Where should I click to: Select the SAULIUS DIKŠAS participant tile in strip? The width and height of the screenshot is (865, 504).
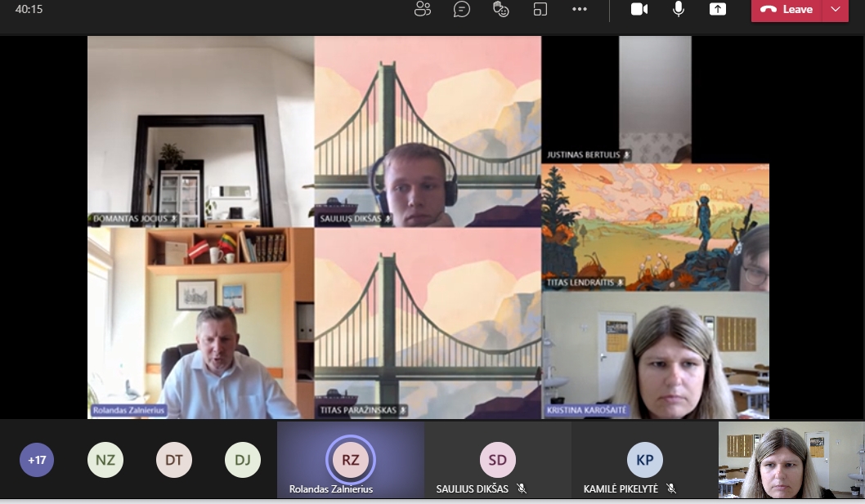click(x=497, y=460)
